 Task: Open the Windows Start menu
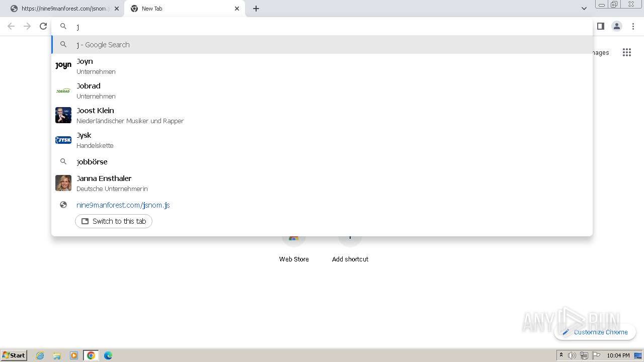point(14,355)
